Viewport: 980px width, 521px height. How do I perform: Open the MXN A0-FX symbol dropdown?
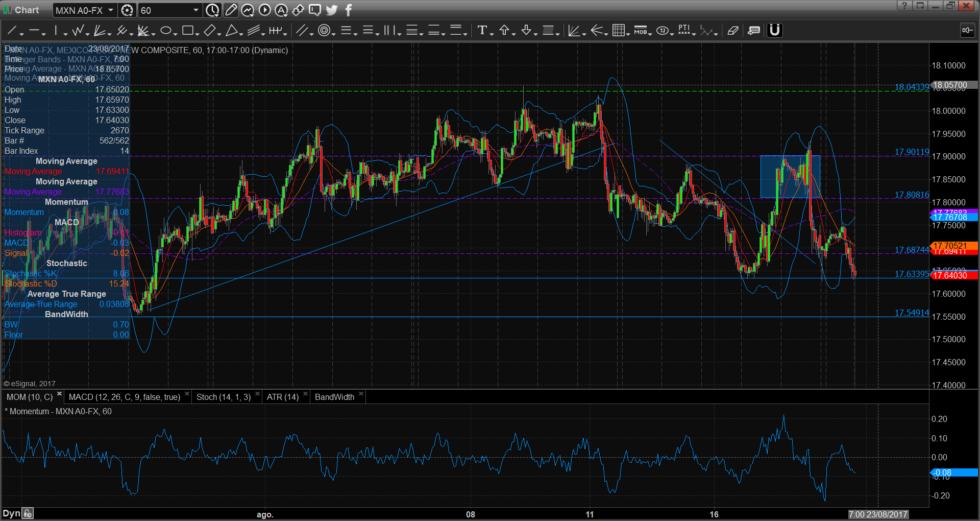pyautogui.click(x=111, y=10)
